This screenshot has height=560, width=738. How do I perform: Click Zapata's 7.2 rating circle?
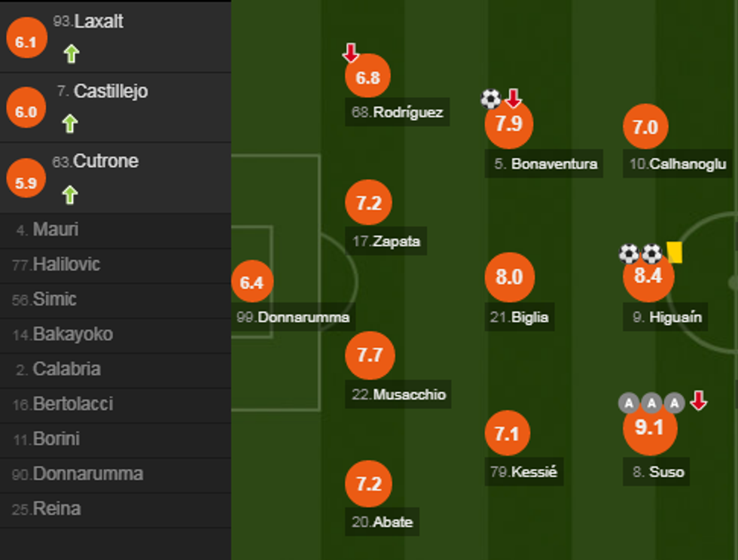tap(369, 203)
